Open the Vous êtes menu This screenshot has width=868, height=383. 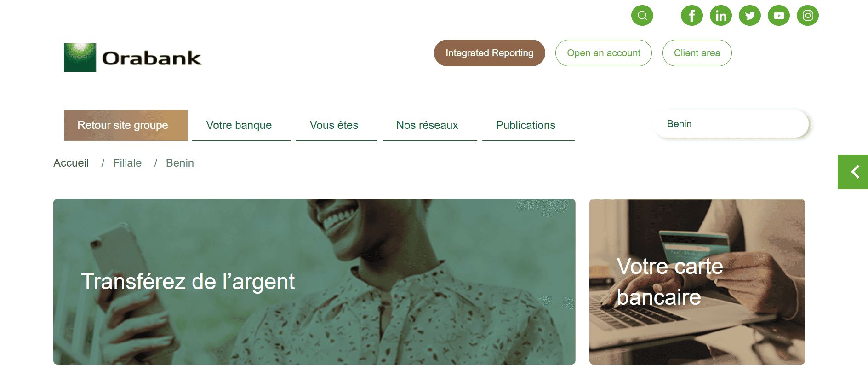point(334,125)
